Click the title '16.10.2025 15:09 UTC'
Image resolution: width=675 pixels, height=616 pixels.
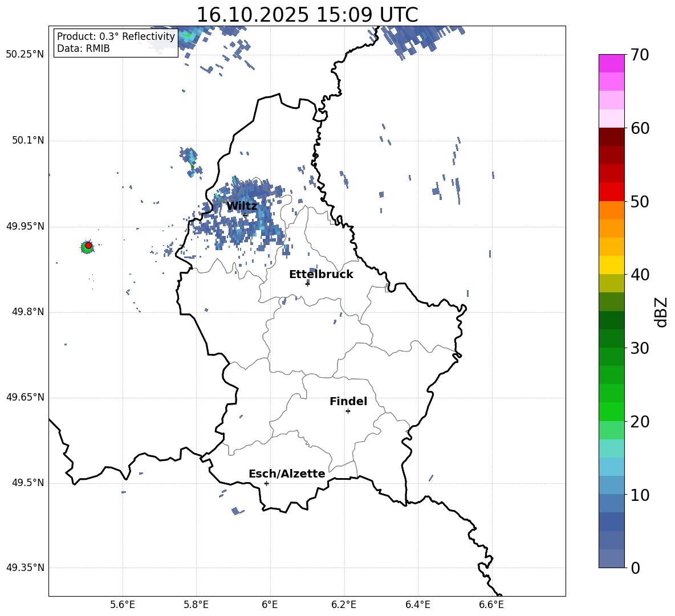pos(307,15)
